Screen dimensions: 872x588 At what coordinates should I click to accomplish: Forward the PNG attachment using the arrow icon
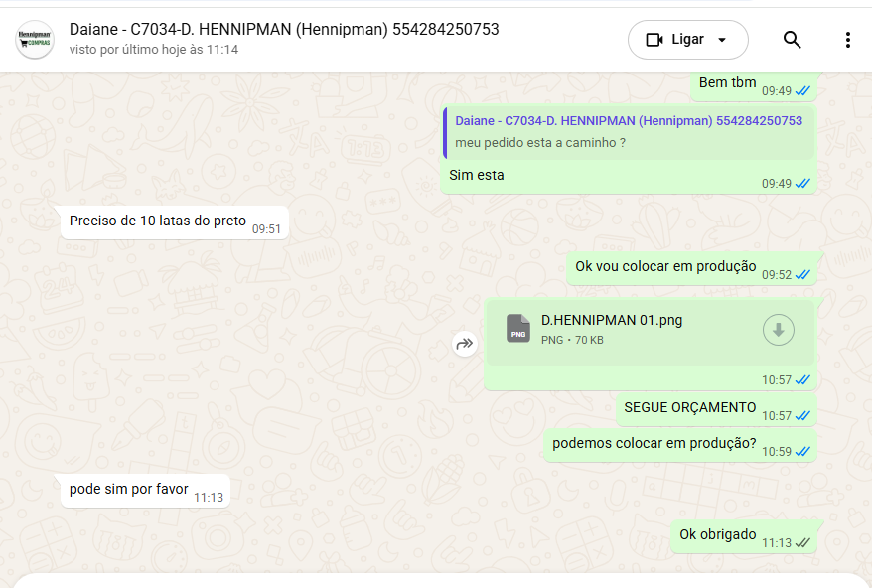(465, 344)
